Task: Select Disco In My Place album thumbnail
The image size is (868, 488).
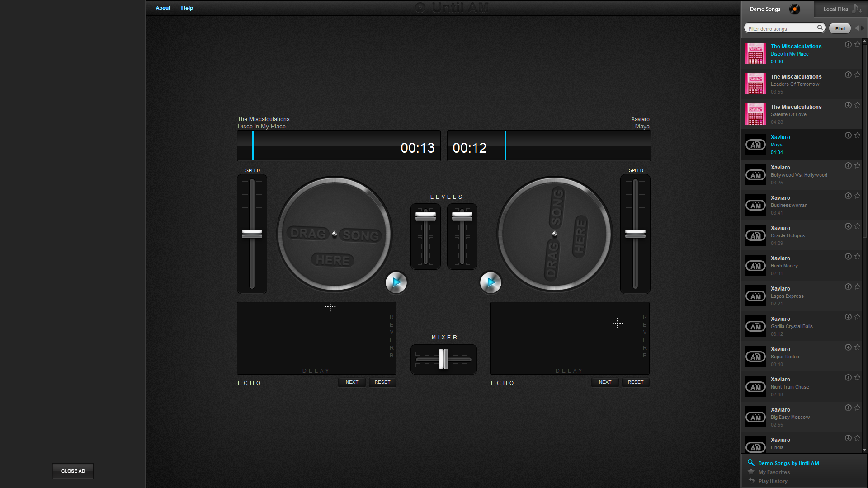Action: 755,54
